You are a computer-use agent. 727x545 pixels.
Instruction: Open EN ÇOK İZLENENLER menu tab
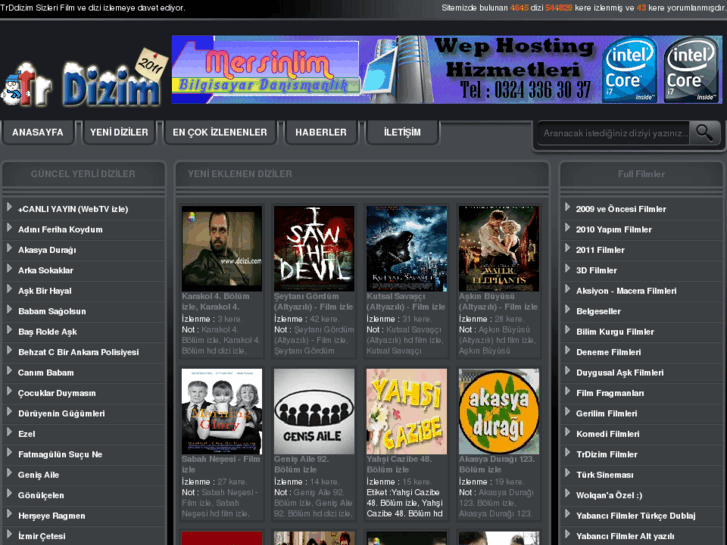pos(220,132)
